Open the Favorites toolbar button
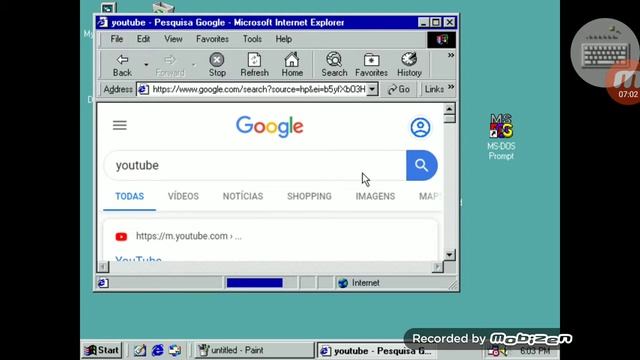The image size is (640, 360). (x=371, y=65)
